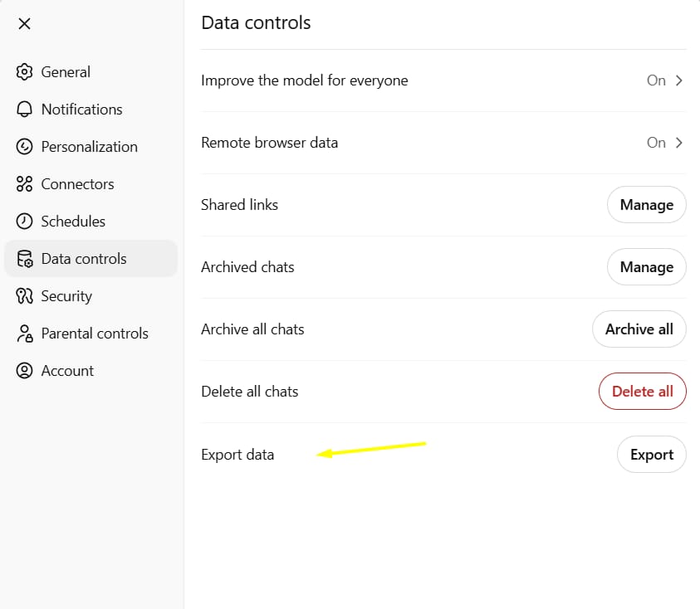Switch to the Account settings tab
700x609 pixels.
click(x=67, y=371)
